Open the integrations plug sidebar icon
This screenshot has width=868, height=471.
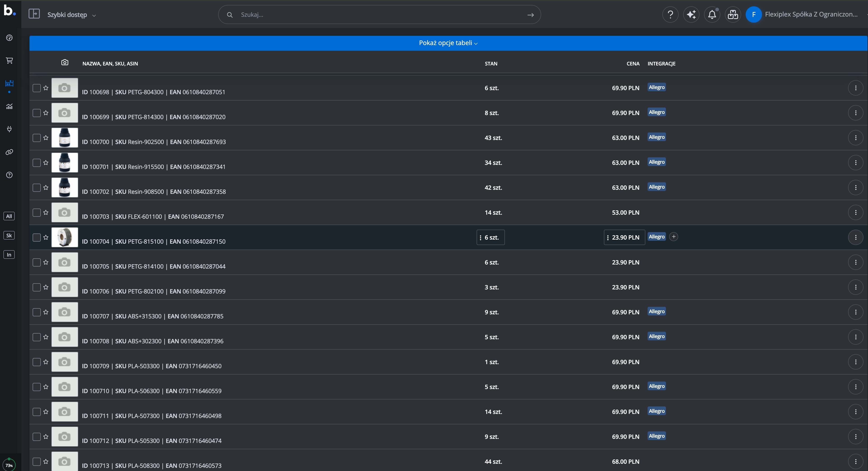[10, 129]
